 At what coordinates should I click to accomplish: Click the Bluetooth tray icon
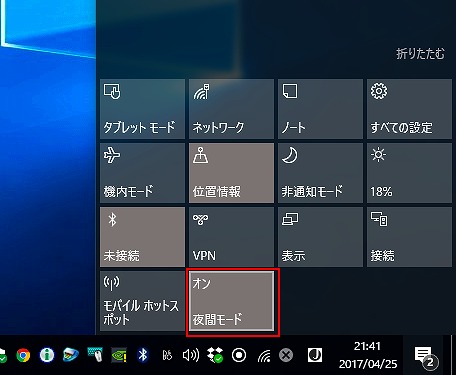(x=143, y=355)
